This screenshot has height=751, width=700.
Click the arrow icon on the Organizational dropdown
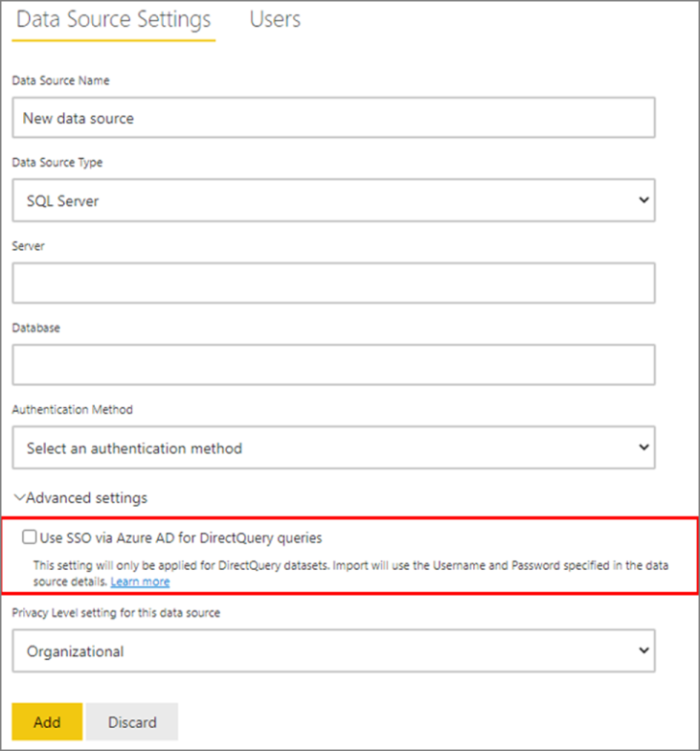pyautogui.click(x=644, y=651)
